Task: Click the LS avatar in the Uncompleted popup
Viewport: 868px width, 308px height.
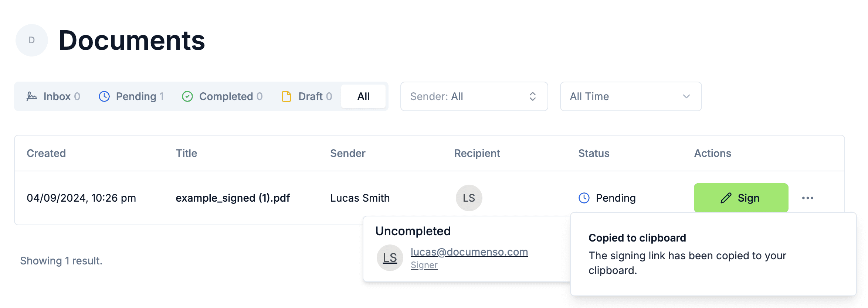Action: [x=390, y=258]
